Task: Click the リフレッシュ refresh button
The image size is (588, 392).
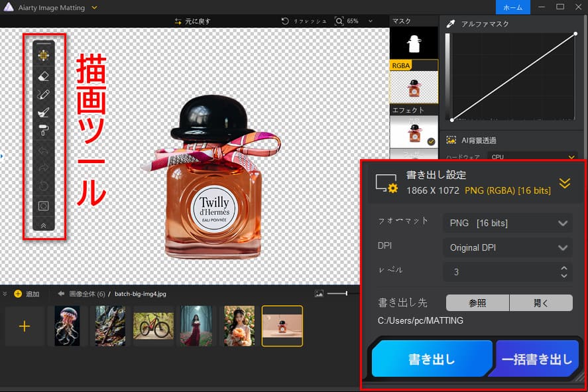Action: coord(304,21)
